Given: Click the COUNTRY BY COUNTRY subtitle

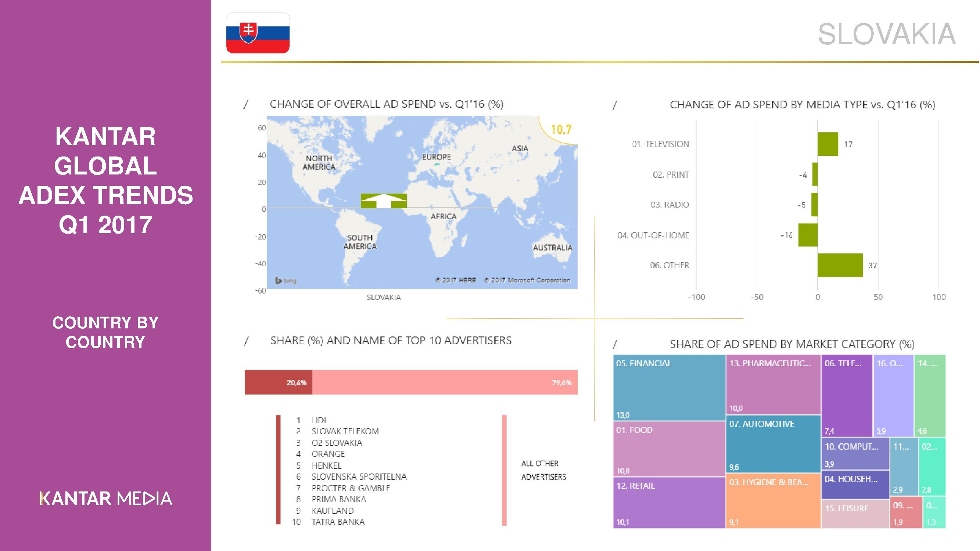Looking at the screenshot, I should point(105,332).
